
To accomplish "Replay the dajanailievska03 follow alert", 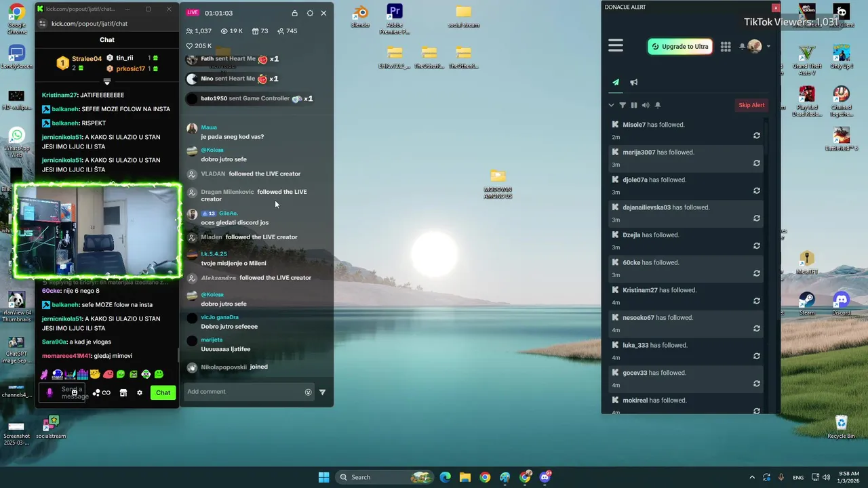I will [x=756, y=218].
